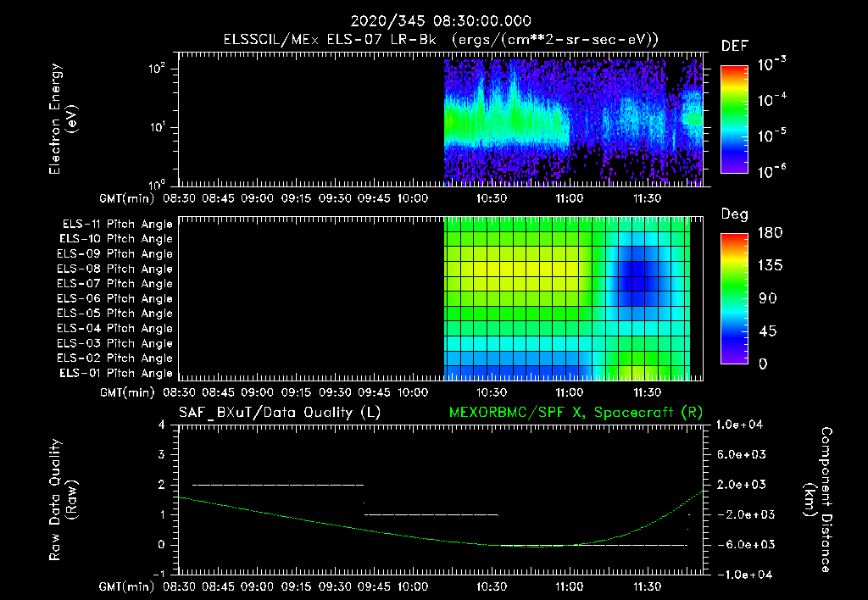This screenshot has height=600, width=868.
Task: Select the plot title timestamp 2020/345 08:30:00.000
Action: click(441, 21)
